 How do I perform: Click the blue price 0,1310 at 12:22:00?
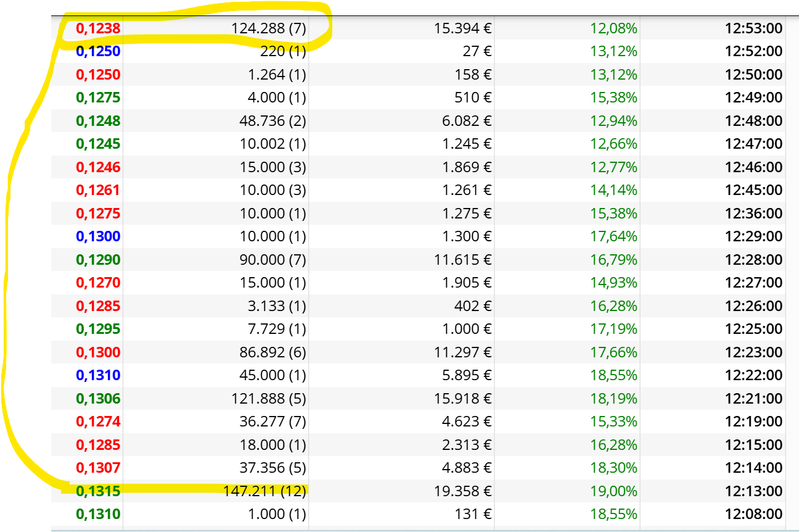click(98, 375)
